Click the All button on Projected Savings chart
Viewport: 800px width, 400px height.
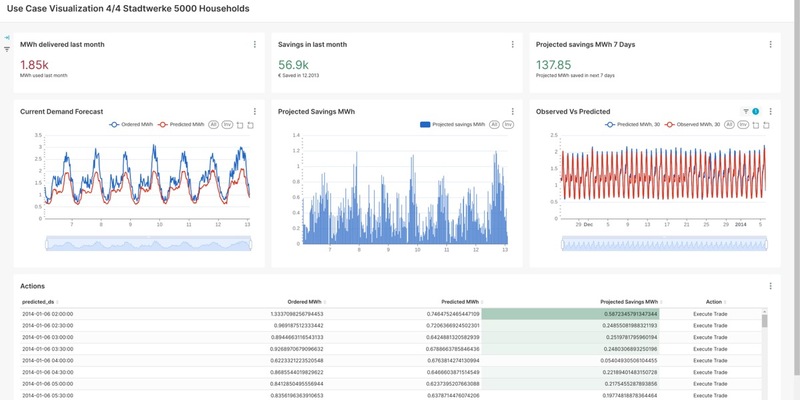click(496, 125)
